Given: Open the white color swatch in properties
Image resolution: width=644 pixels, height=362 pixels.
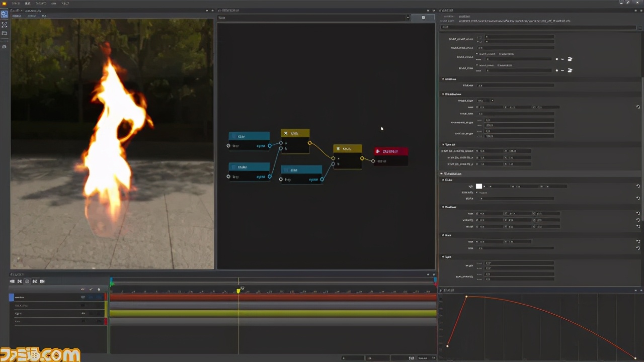Looking at the screenshot, I should coord(479,186).
